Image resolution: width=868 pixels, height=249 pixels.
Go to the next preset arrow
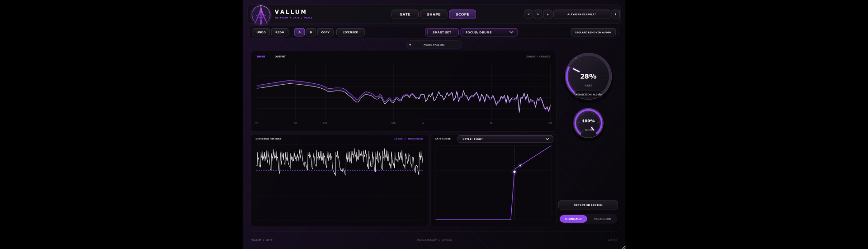point(538,14)
